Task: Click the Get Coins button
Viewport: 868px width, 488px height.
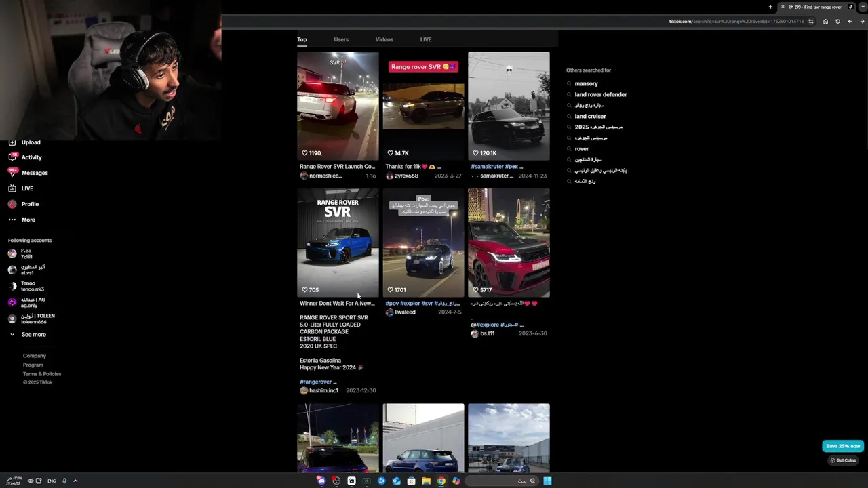Action: [x=843, y=460]
